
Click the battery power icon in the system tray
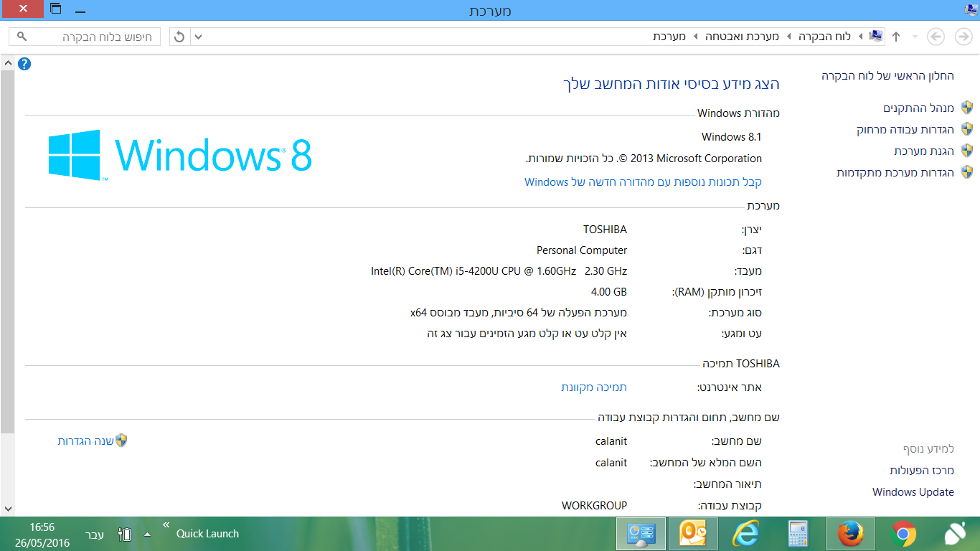pos(125,534)
